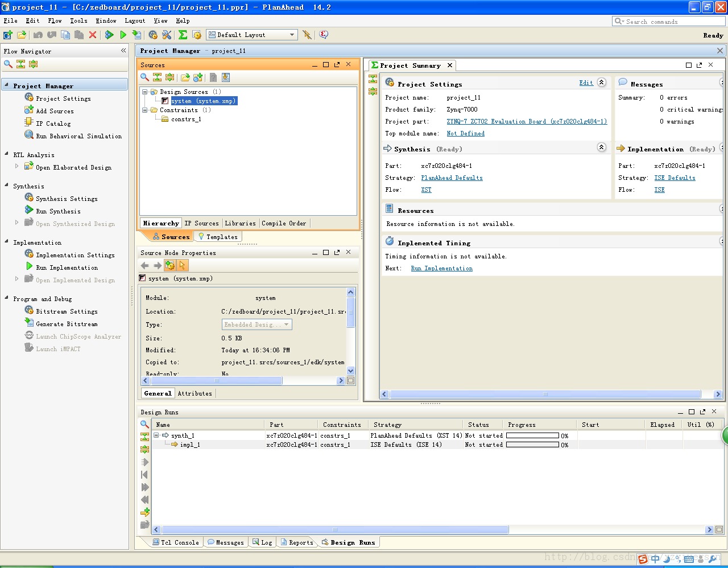Screen dimensions: 728x568
Task: Click the Project Summary sigma toolbar icon
Action: (x=183, y=35)
